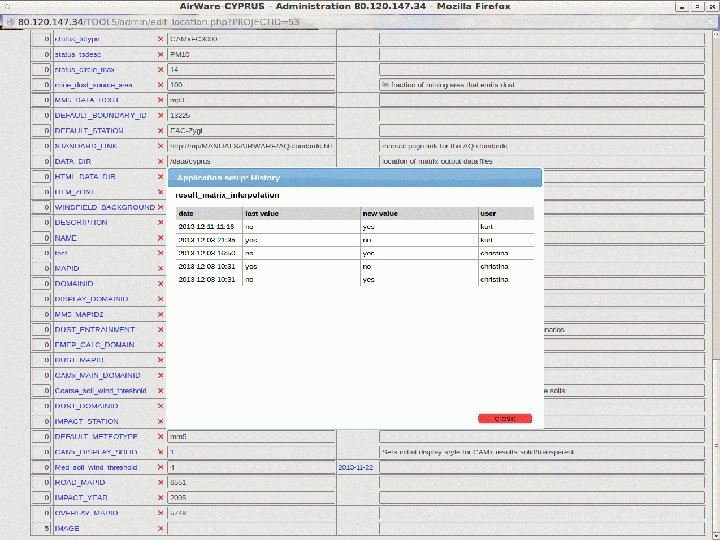Delete CAMX_MAIN_DOMAINID via red X
The image size is (720, 540).
tap(160, 375)
